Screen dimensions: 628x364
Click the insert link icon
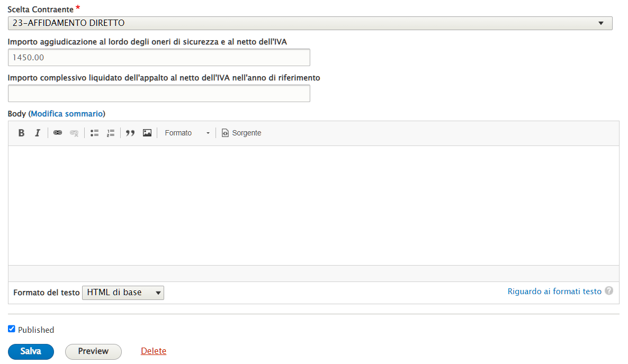58,133
